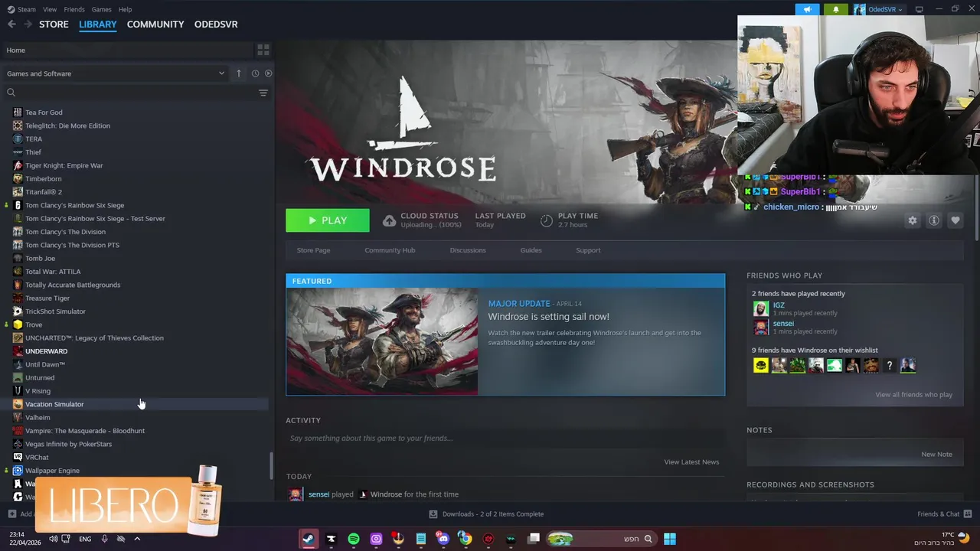Open the View menu
980x551 pixels.
pos(50,9)
